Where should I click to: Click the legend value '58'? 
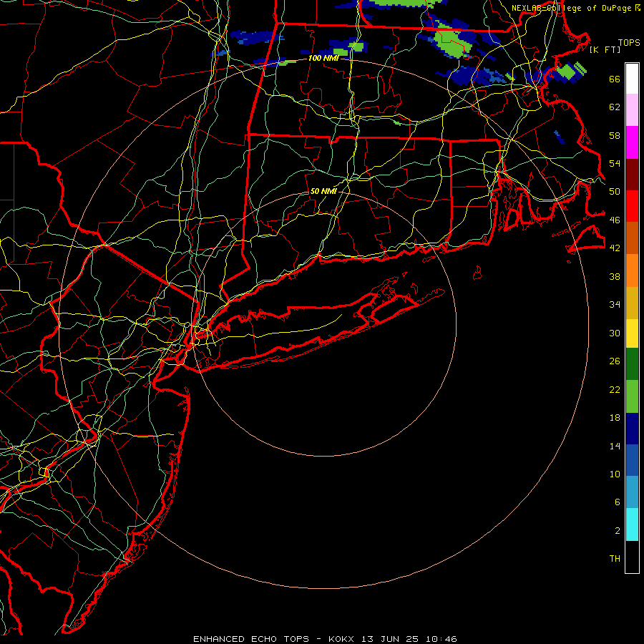pos(615,135)
